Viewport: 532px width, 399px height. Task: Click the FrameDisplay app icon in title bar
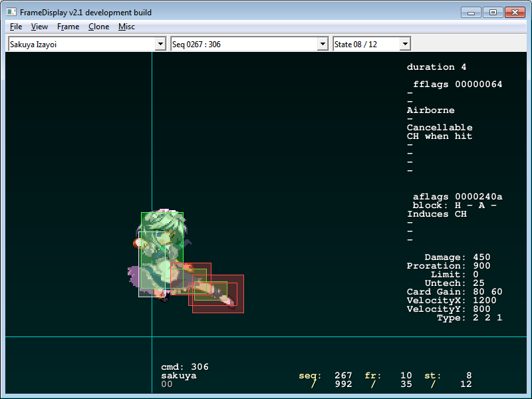click(11, 13)
